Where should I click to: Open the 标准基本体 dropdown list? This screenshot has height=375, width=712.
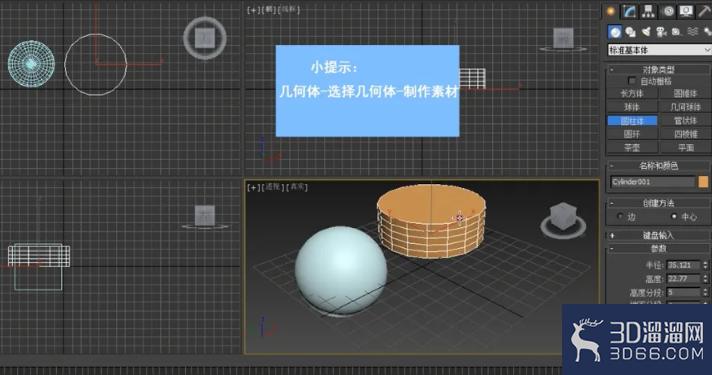click(659, 50)
